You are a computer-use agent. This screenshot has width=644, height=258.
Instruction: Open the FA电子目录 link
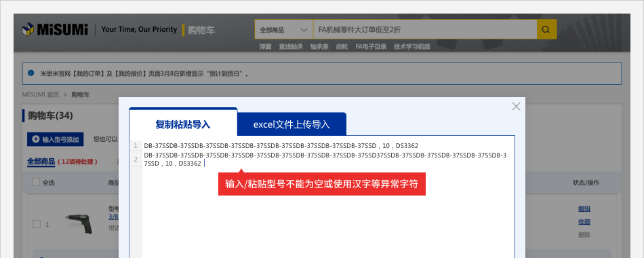pyautogui.click(x=371, y=47)
